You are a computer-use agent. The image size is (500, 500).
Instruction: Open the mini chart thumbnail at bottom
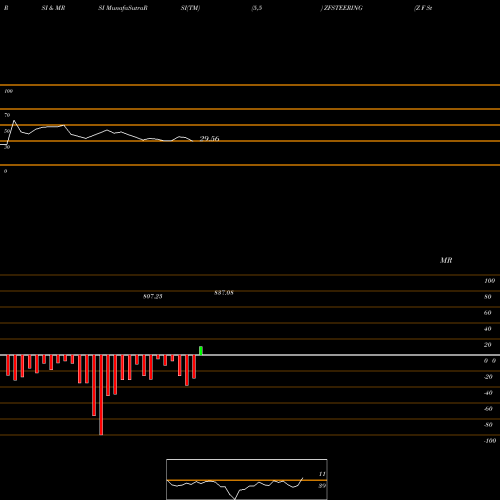point(247,479)
